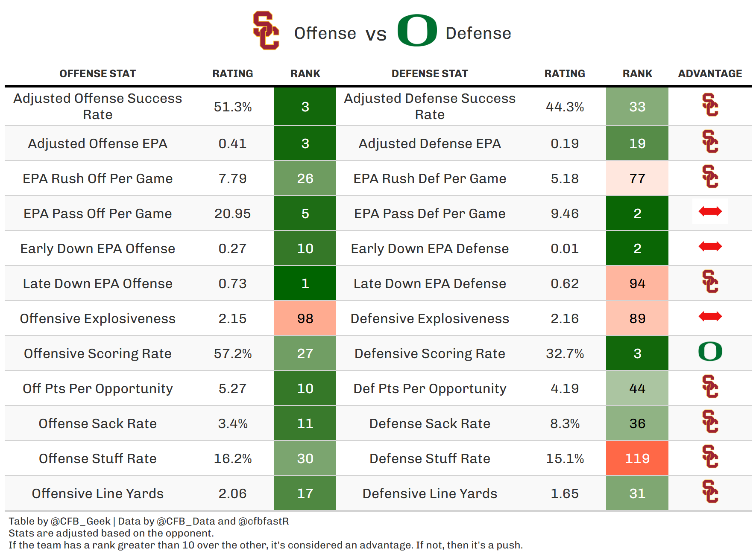Screen dimensions: 756x560
Task: Click the push arrow for Early Down EPA
Action: 710,246
